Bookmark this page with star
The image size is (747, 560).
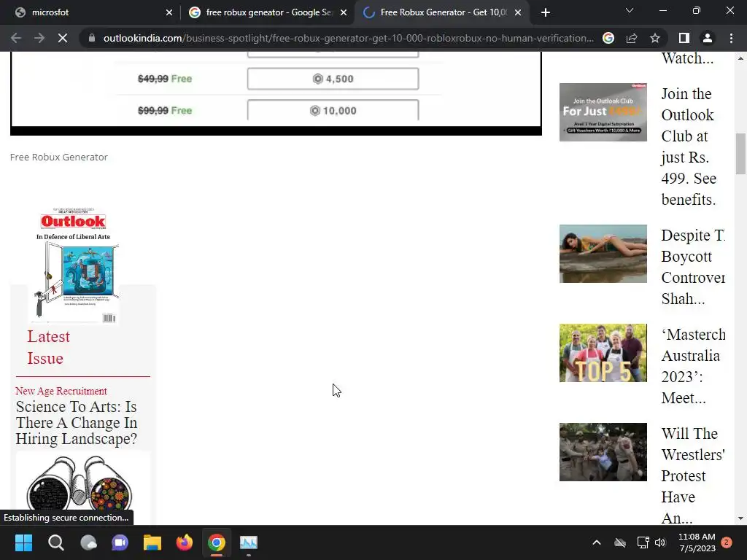coord(655,38)
